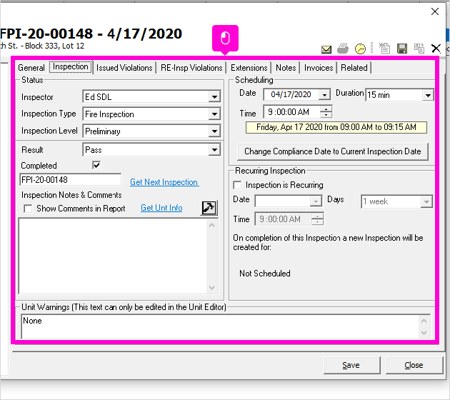Screen dimensions: 450x400
Task: Click the yellow clock icon
Action: [360, 49]
